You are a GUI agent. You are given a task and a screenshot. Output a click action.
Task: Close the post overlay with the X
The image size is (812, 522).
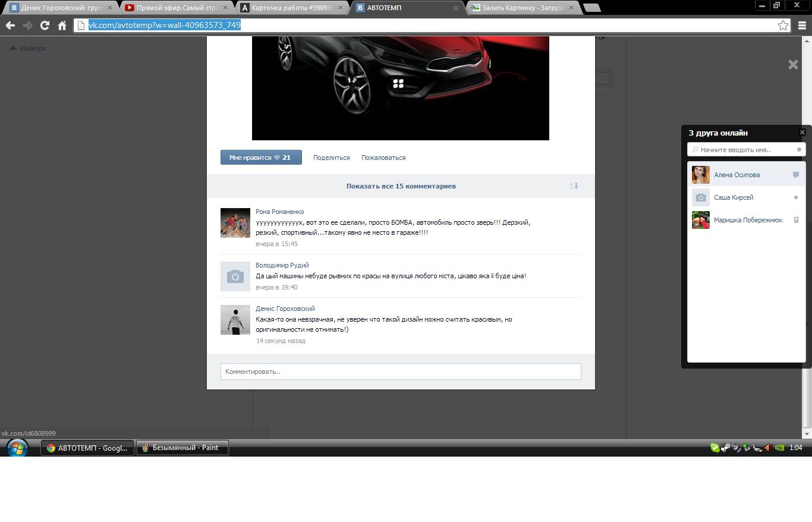point(793,64)
